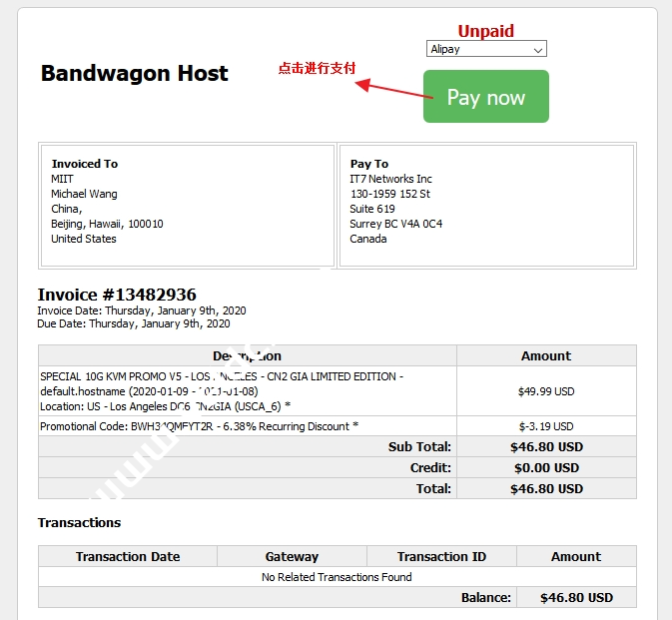
Task: Click the Transaction Date column header
Action: click(x=128, y=556)
